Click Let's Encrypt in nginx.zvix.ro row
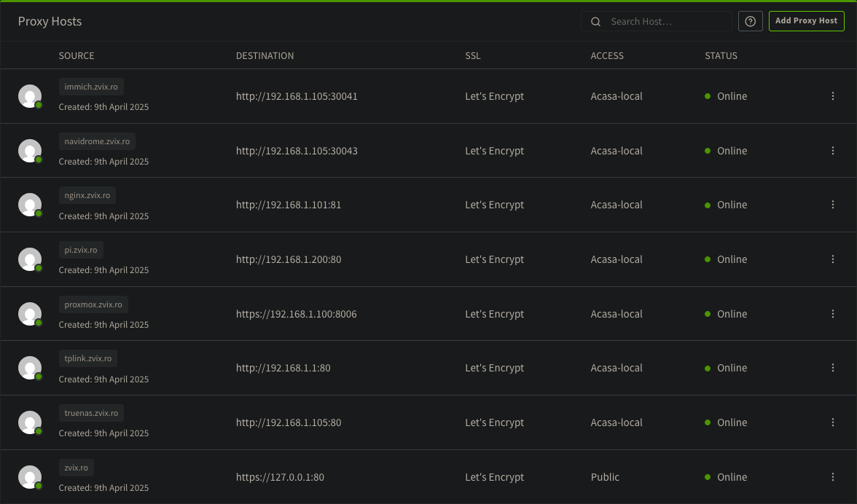857x504 pixels. click(495, 205)
